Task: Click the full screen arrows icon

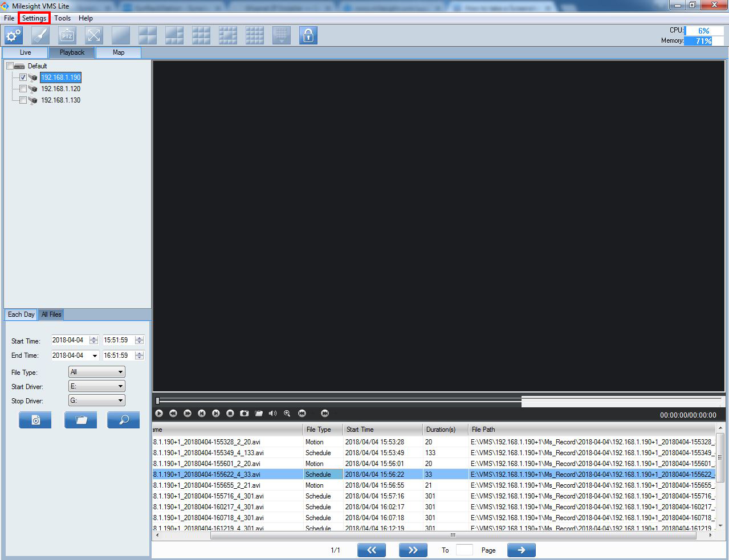Action: click(94, 35)
